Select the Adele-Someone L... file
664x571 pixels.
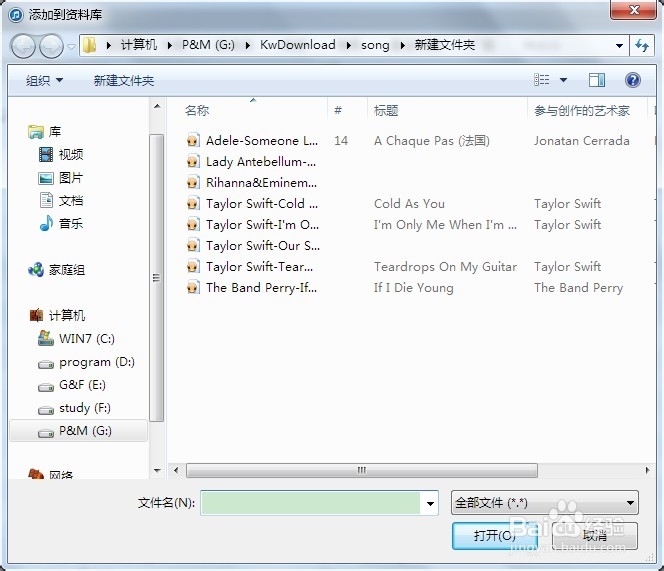tap(252, 140)
